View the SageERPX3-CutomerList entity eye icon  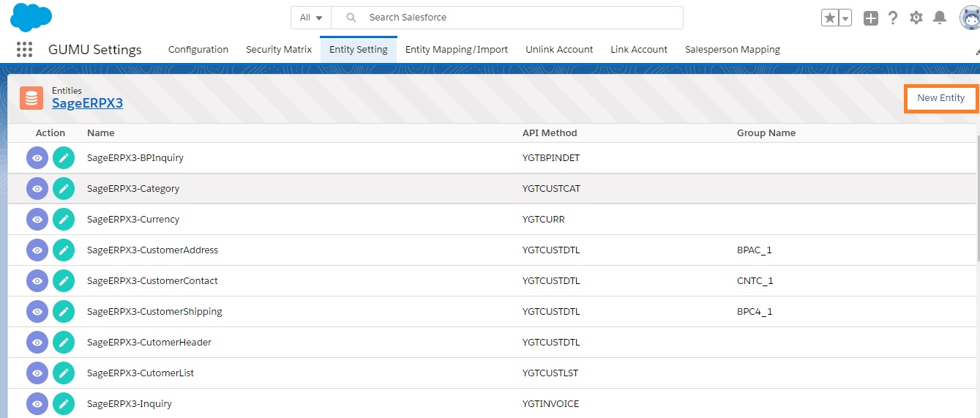tap(37, 373)
